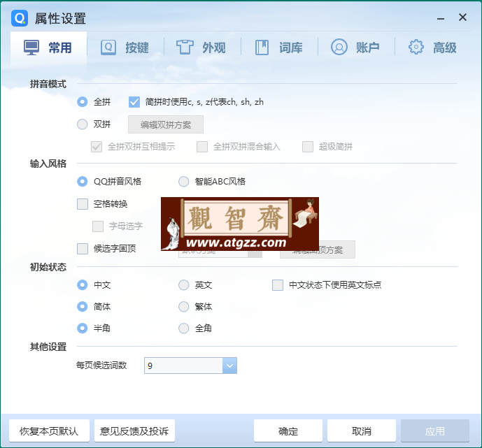Toggle 超级简拼 checkbox

pyautogui.click(x=308, y=147)
